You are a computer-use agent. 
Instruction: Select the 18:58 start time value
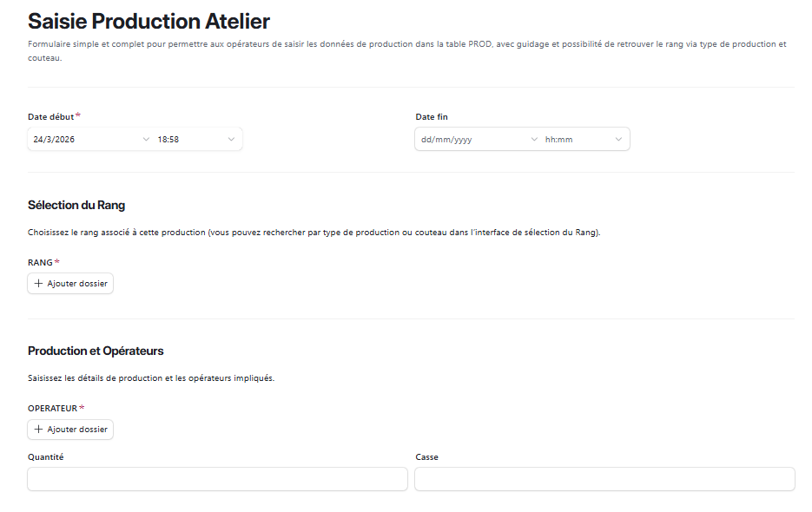(x=168, y=139)
